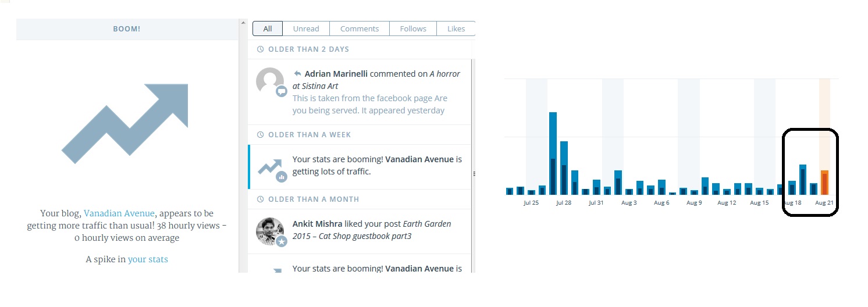The height and width of the screenshot is (307, 868).
Task: Open the Comments filter tab
Action: coord(360,28)
